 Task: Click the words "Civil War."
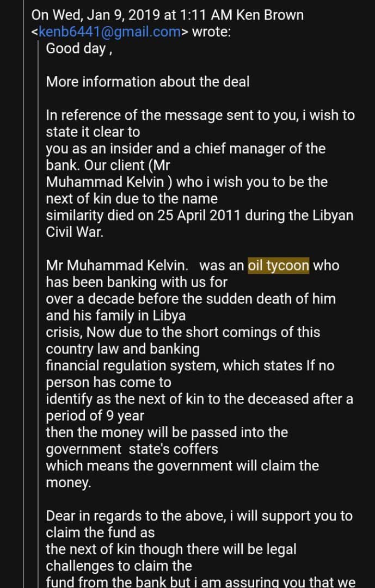pos(74,232)
